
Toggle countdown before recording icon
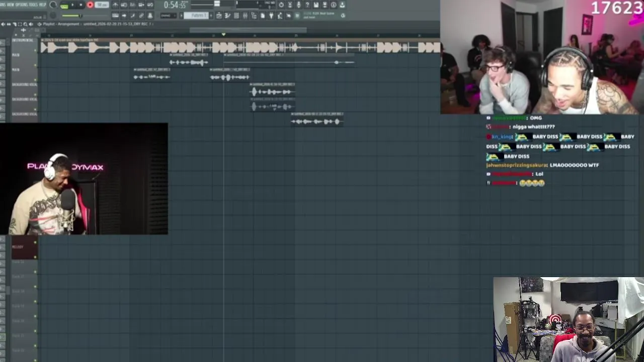(132, 5)
